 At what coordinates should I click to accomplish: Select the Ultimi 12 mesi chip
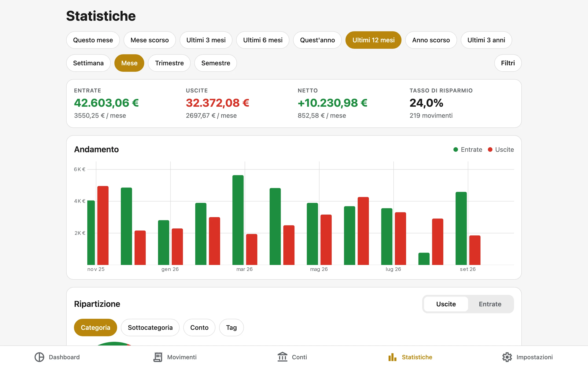373,40
